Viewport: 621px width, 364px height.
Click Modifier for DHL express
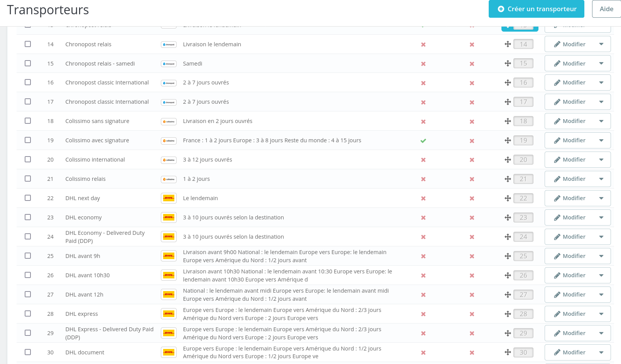click(569, 314)
